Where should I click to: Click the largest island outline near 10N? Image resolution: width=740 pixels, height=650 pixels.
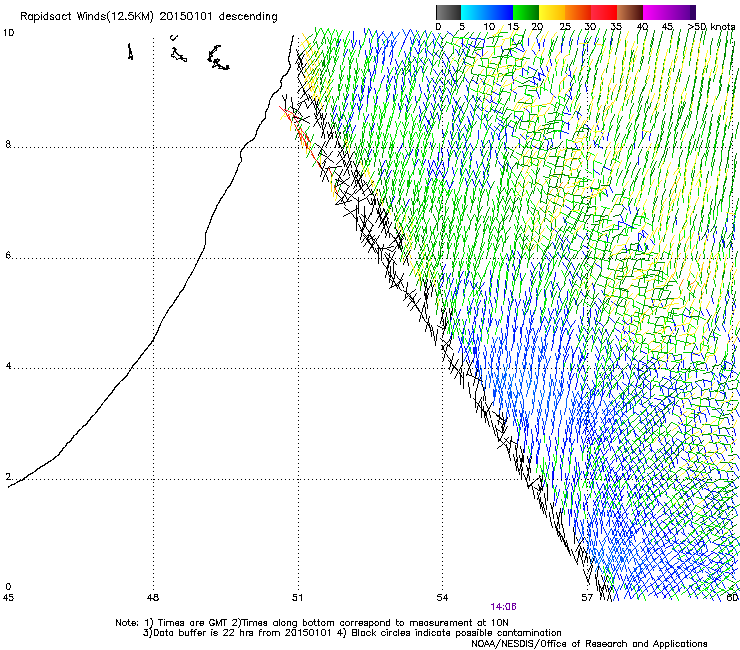218,58
